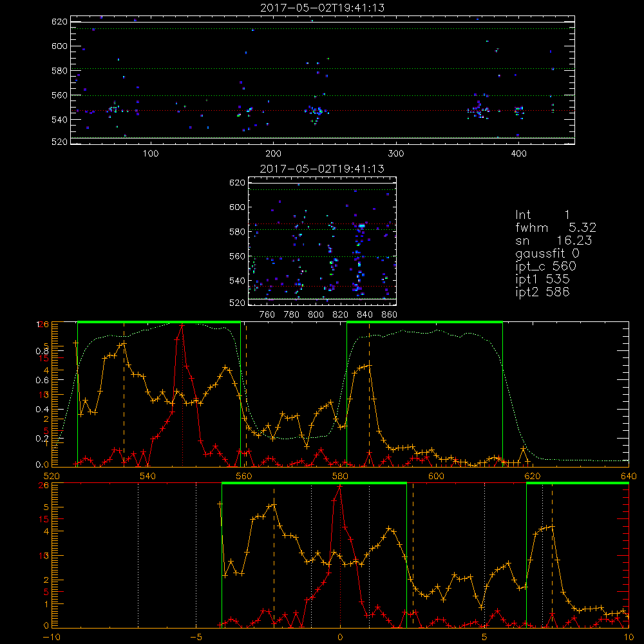Click x-axis label 820 on the small square plot
The height and width of the screenshot is (644, 644).
click(341, 315)
